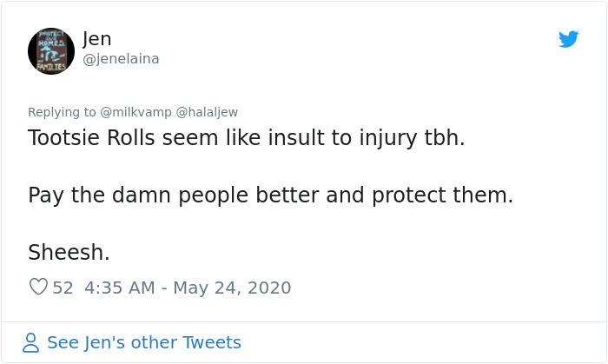Click the word "Sheesh." in the tweet

tap(69, 253)
